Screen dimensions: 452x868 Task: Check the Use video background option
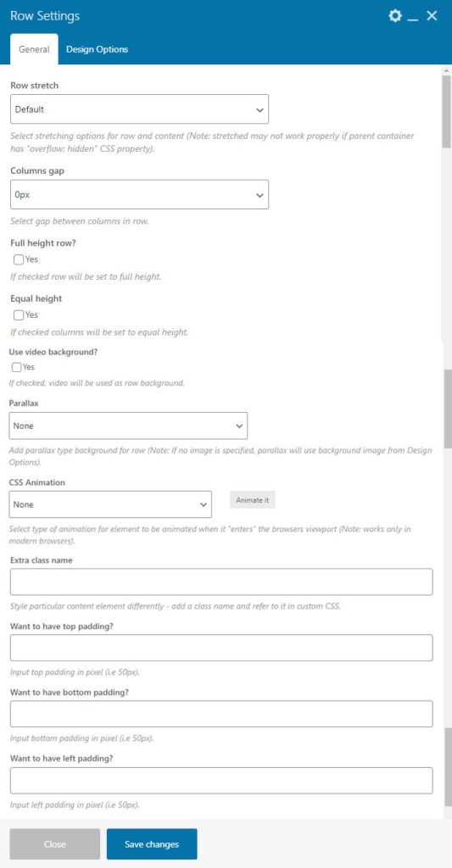point(17,367)
